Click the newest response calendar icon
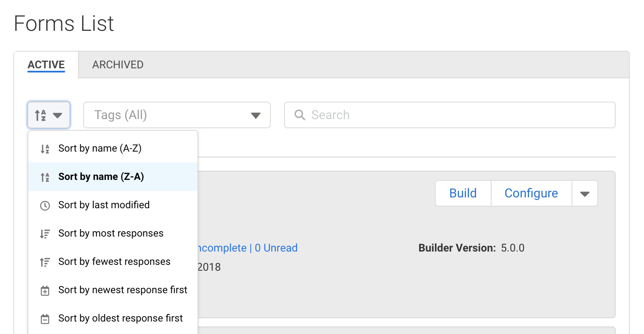 pos(45,290)
